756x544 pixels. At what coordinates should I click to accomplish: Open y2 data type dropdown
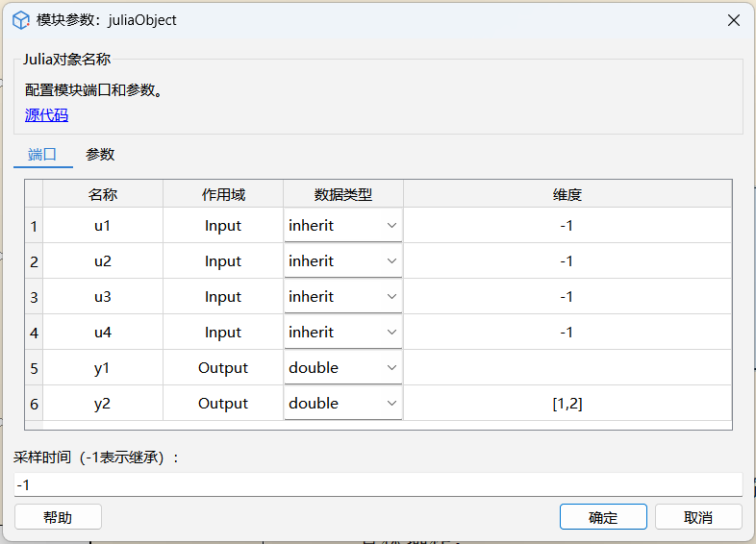tap(342, 404)
